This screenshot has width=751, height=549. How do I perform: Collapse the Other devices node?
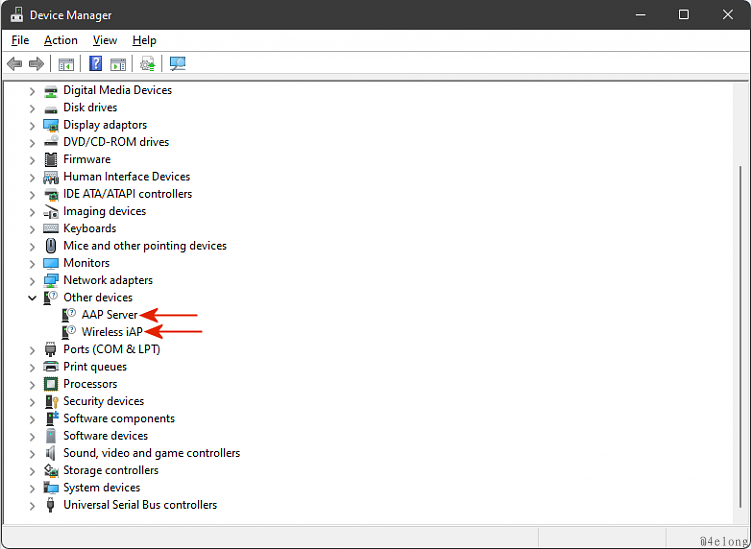(32, 298)
